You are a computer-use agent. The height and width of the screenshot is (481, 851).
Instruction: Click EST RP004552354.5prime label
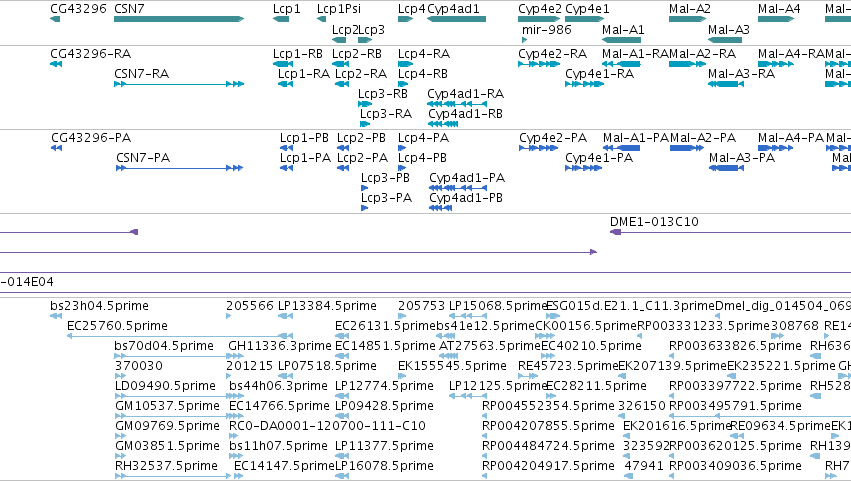point(548,407)
